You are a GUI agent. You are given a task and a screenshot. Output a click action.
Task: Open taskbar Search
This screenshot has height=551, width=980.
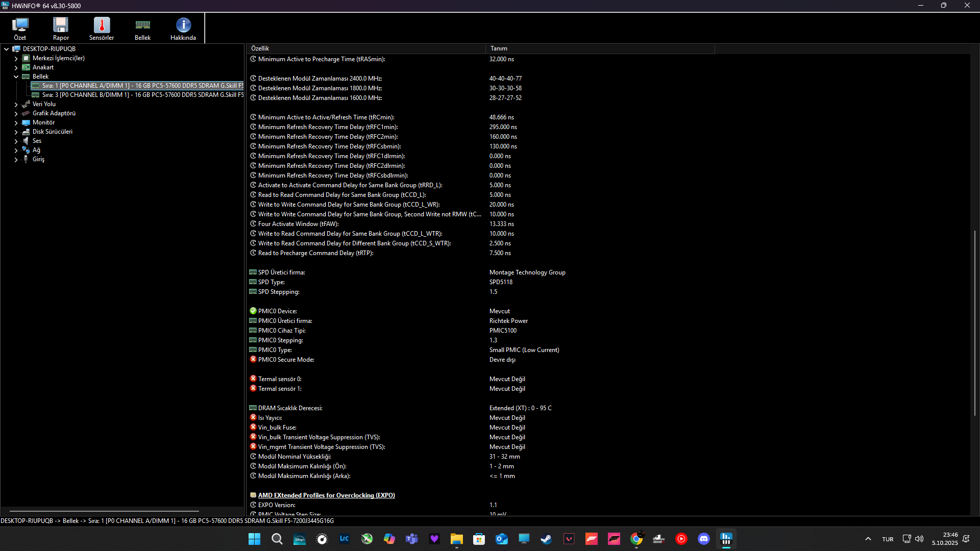277,539
